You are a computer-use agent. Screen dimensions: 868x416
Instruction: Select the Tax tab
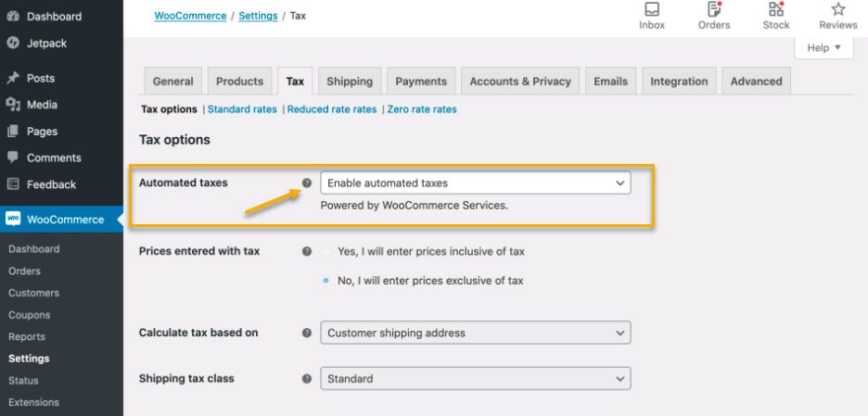coord(295,82)
